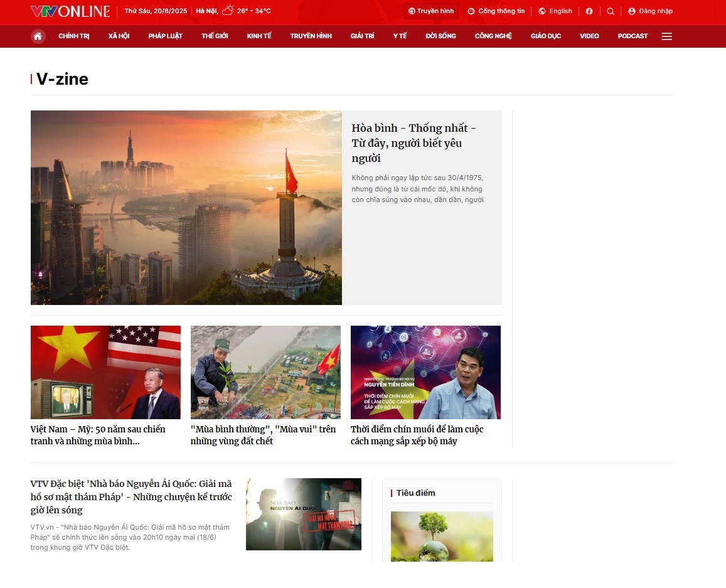
Task: Open the Thế giới section
Action: pyautogui.click(x=215, y=36)
